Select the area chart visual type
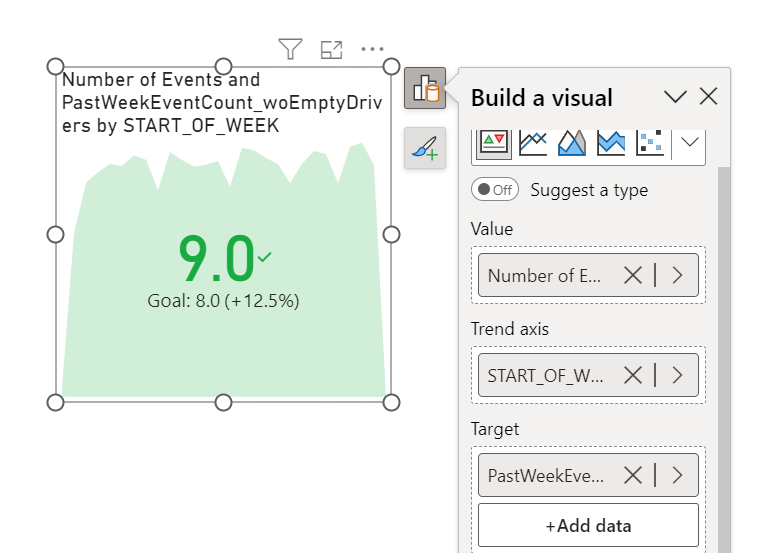This screenshot has height=553, width=780. tap(572, 143)
